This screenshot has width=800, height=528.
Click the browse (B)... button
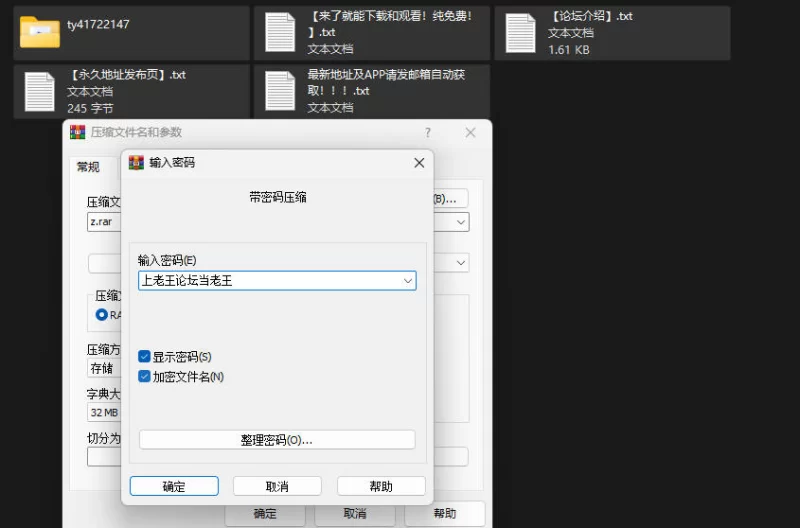450,198
